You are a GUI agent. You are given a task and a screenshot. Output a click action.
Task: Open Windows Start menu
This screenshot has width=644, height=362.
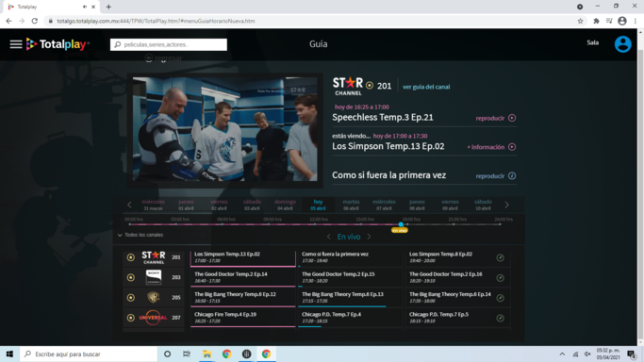pyautogui.click(x=9, y=354)
